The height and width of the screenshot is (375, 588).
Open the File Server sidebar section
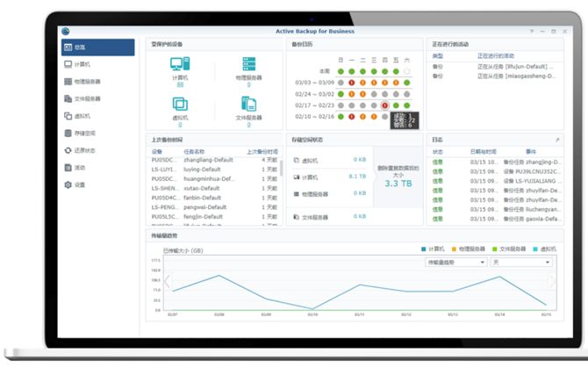(x=98, y=98)
